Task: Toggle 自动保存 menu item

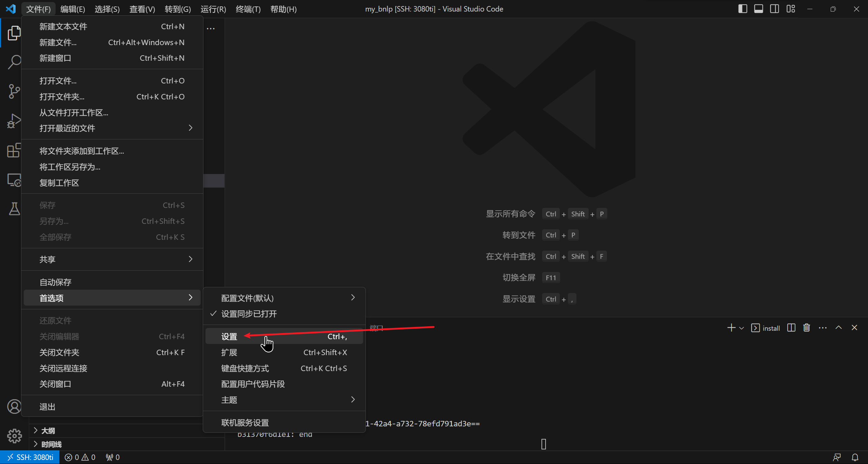Action: coord(112,282)
